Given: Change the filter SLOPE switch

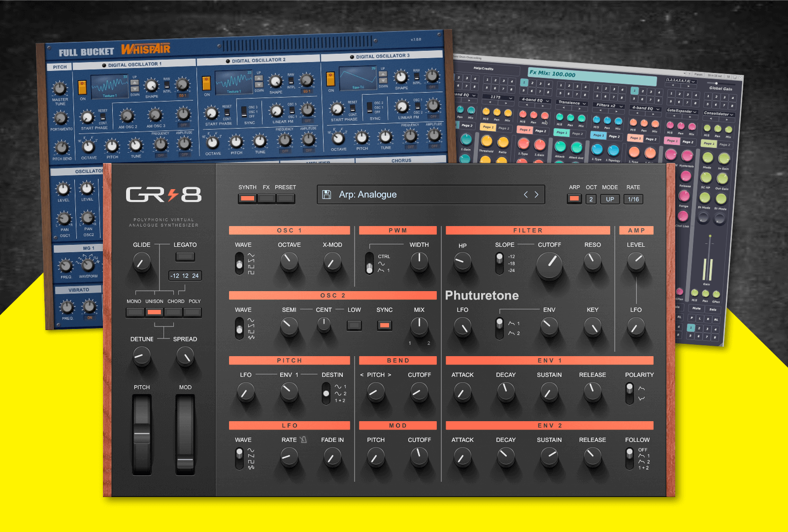Looking at the screenshot, I should 499,264.
